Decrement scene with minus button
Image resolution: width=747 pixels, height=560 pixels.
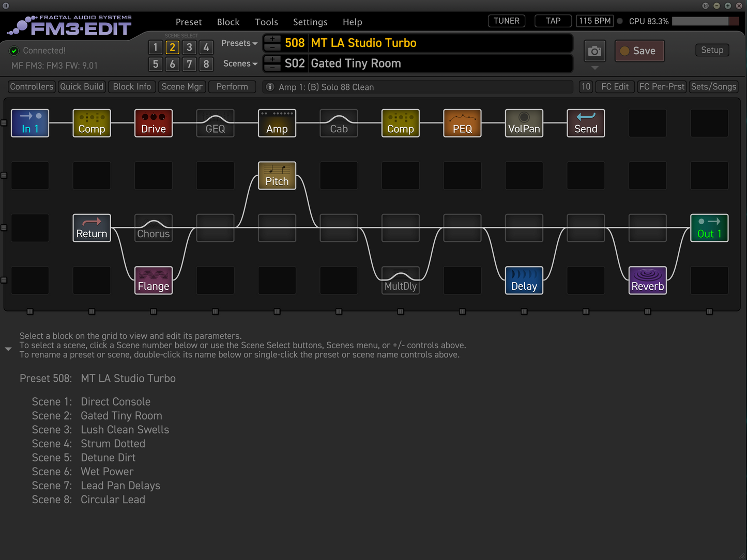point(272,67)
